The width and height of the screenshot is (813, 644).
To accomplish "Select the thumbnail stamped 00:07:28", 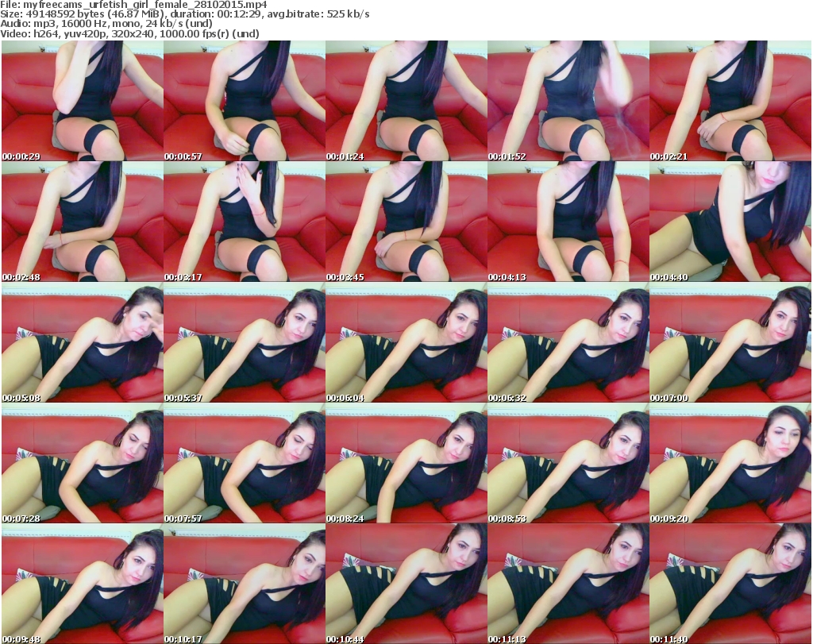I will coord(83,463).
